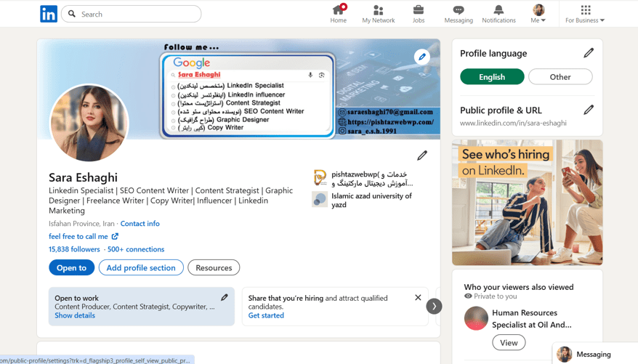
Task: Edit Profile language
Action: coord(589,53)
